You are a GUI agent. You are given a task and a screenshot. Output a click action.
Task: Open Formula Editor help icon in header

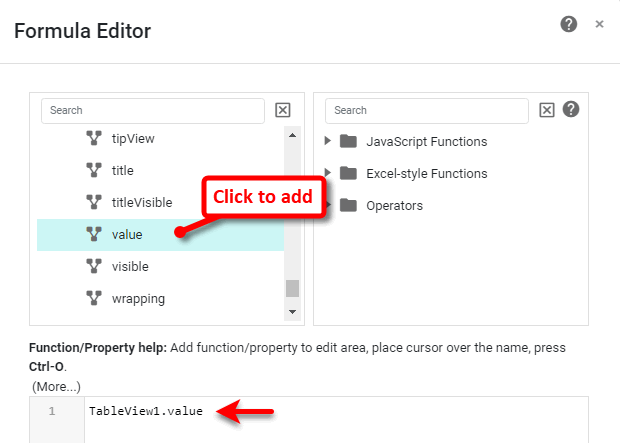point(569,24)
